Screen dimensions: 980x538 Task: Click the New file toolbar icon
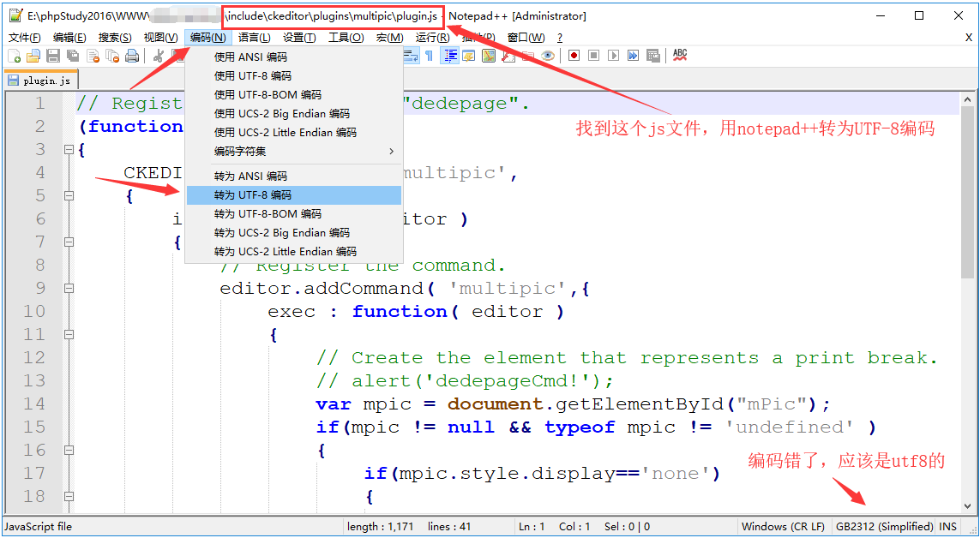click(14, 56)
